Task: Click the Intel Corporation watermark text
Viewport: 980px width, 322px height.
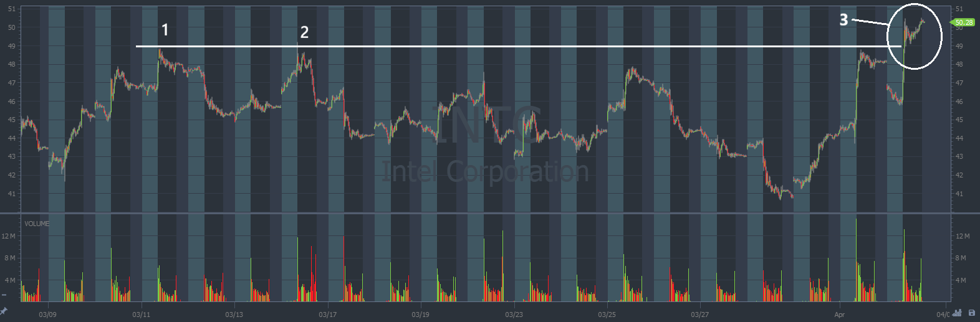Action: pyautogui.click(x=485, y=171)
